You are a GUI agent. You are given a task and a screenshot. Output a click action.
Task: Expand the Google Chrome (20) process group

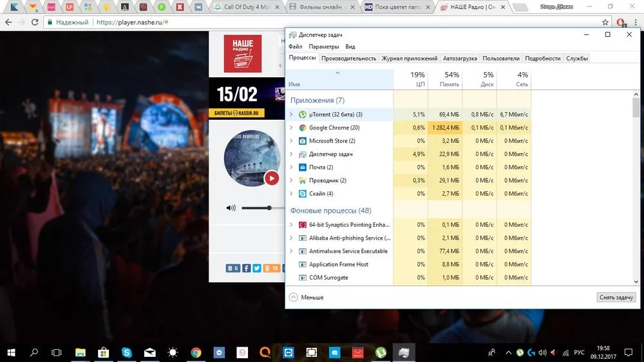click(291, 128)
